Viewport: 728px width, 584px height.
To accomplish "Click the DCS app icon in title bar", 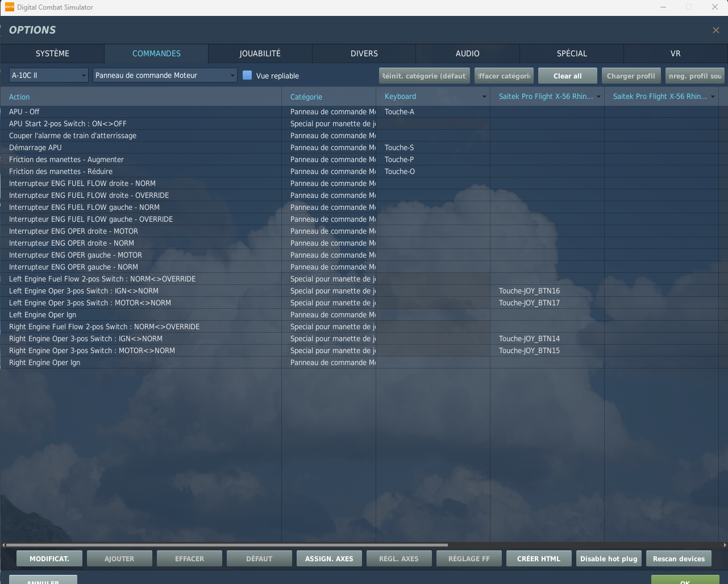I will (x=9, y=7).
